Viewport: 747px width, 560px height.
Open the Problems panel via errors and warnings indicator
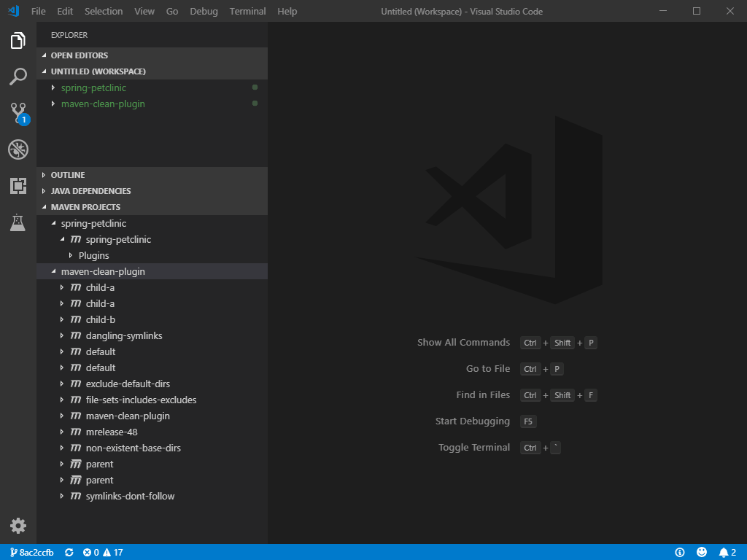[101, 552]
